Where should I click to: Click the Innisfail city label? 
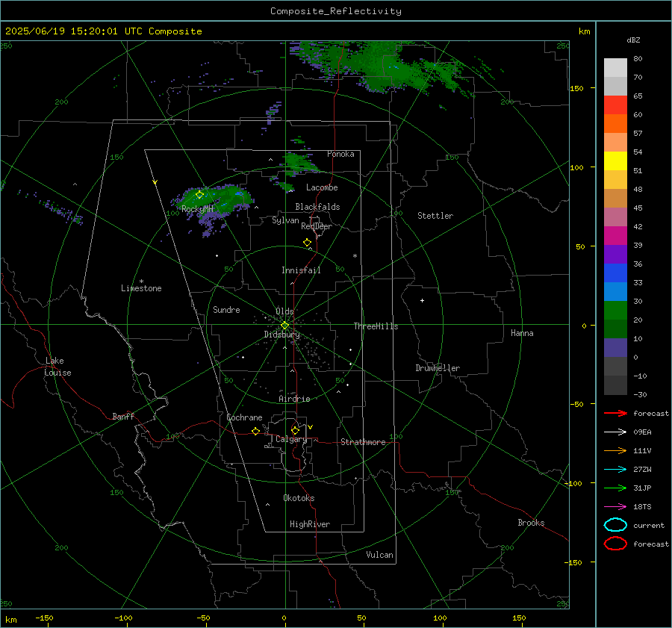(x=301, y=270)
